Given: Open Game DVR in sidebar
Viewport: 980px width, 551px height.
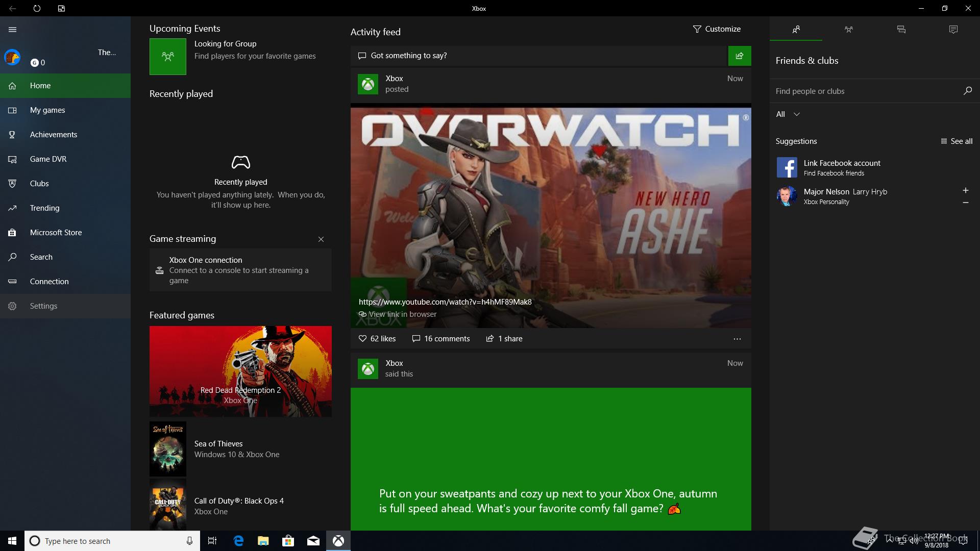Looking at the screenshot, I should [65, 159].
